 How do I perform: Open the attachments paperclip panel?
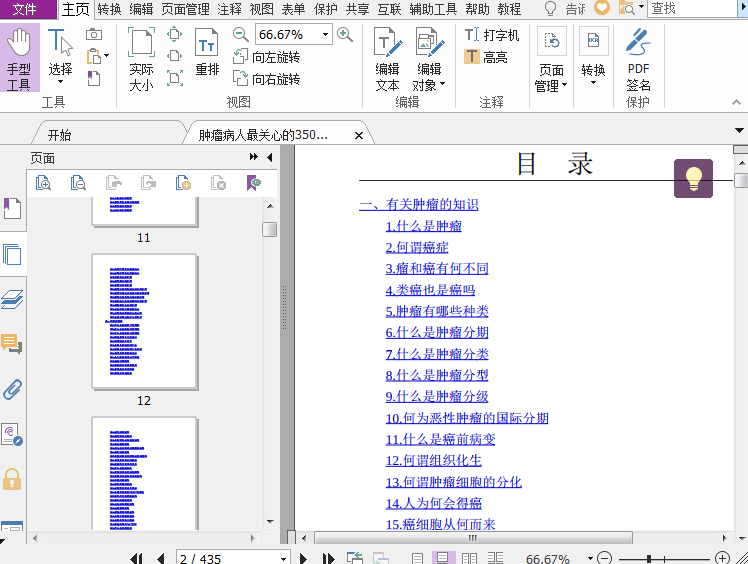12,389
